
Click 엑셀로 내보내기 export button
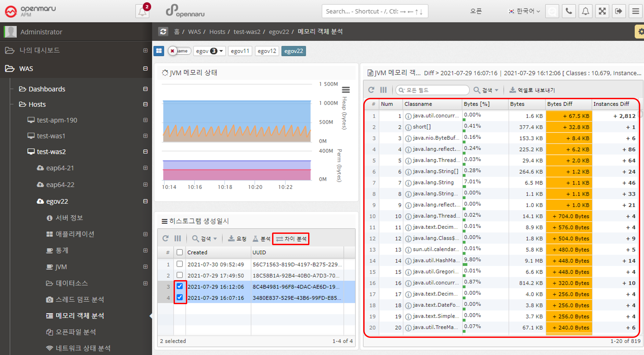coord(532,90)
